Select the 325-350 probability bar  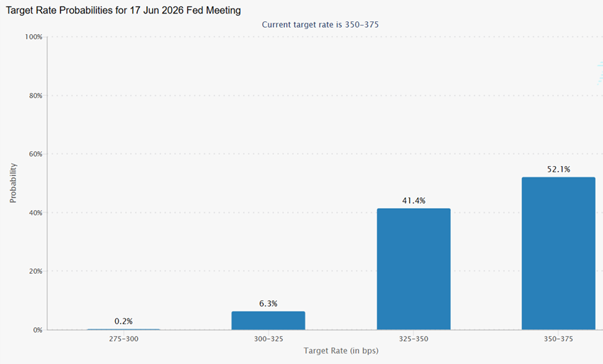click(x=413, y=269)
